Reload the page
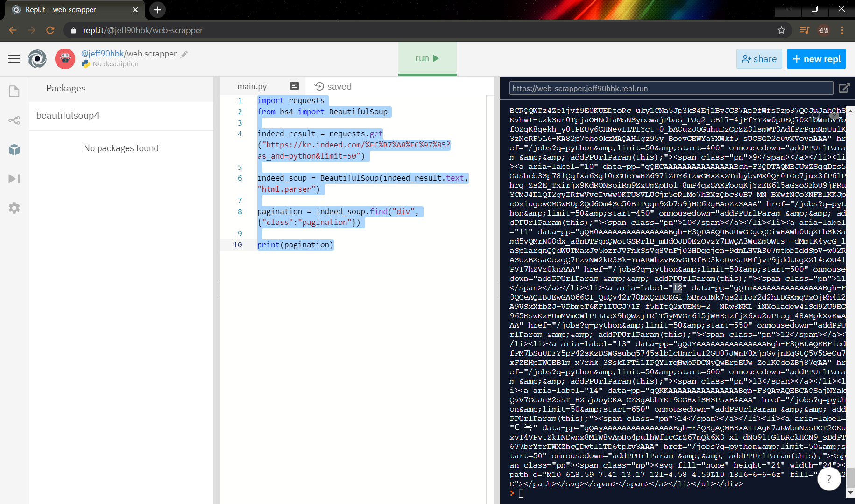 click(x=50, y=30)
